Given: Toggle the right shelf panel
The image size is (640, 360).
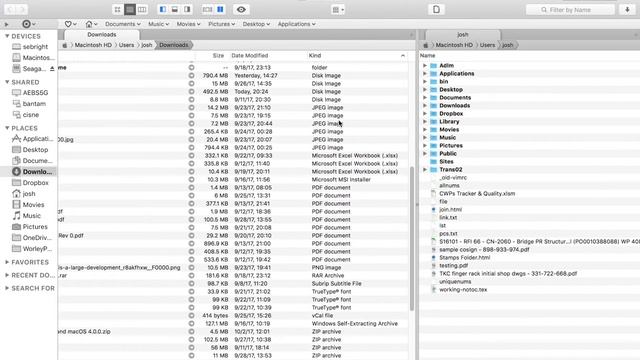Looking at the screenshot, I should 187,9.
